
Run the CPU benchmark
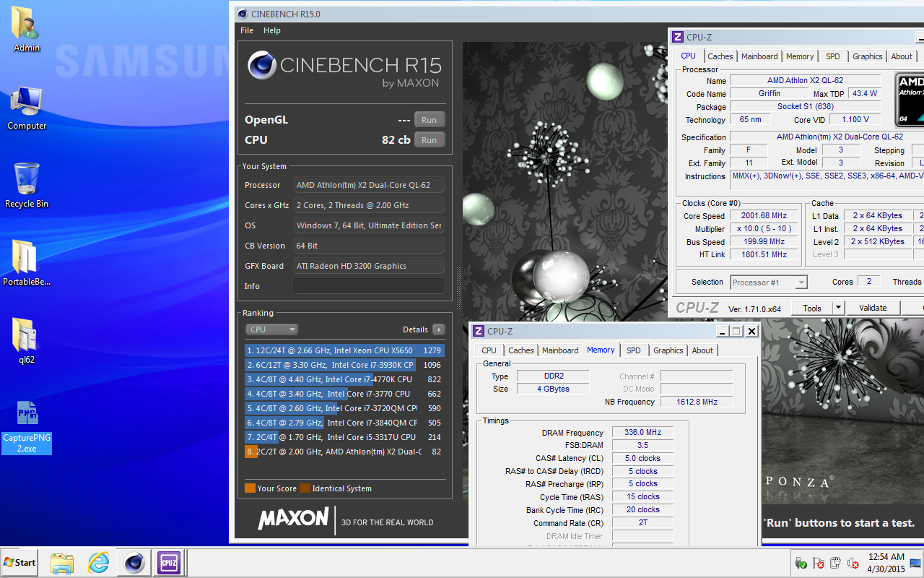430,140
